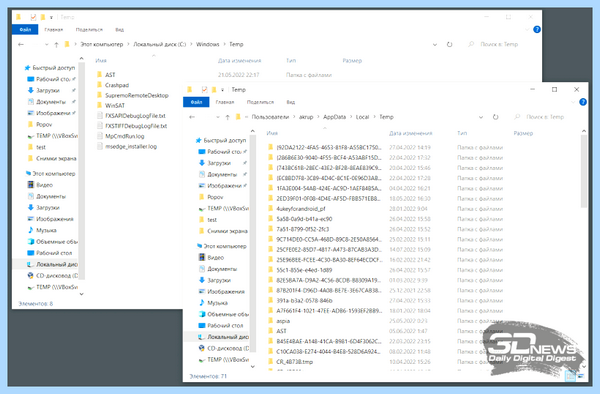Sort by Дата изменения in back window
Screen dimensions: 600x394
point(240,60)
